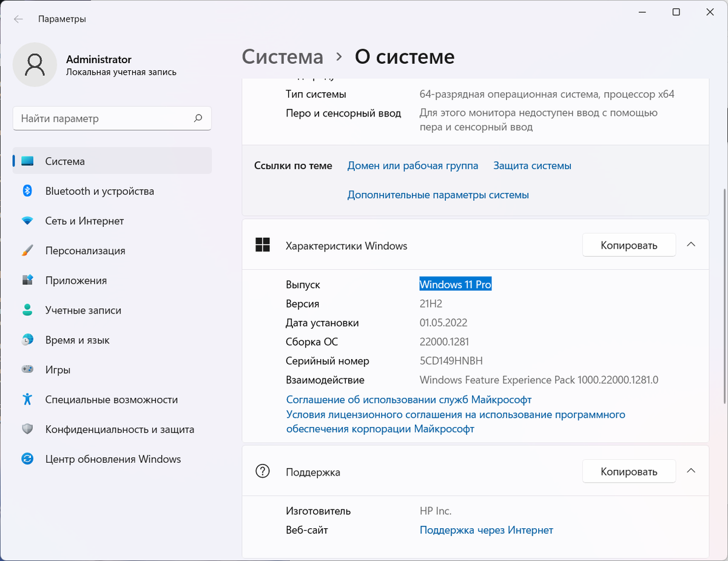Click Система in the breadcrumb header
The image size is (728, 561).
[x=282, y=56]
